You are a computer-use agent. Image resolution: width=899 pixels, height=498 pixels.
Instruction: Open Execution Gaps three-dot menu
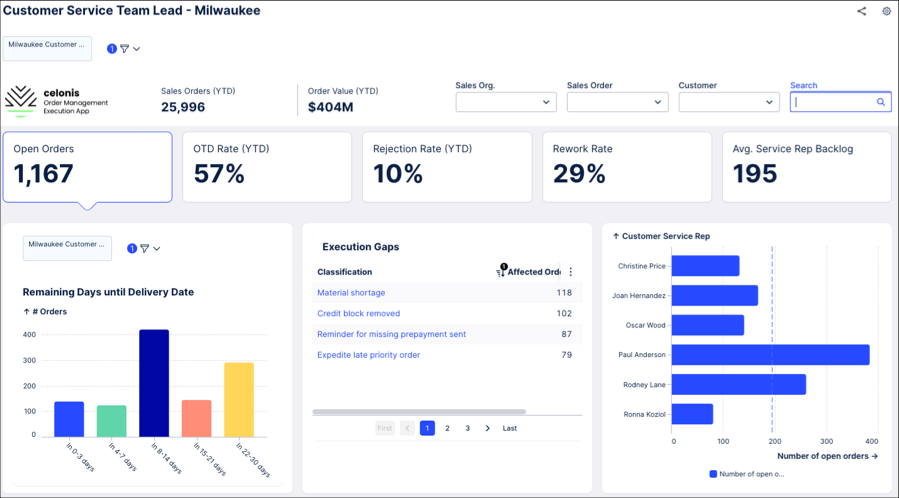coord(570,272)
